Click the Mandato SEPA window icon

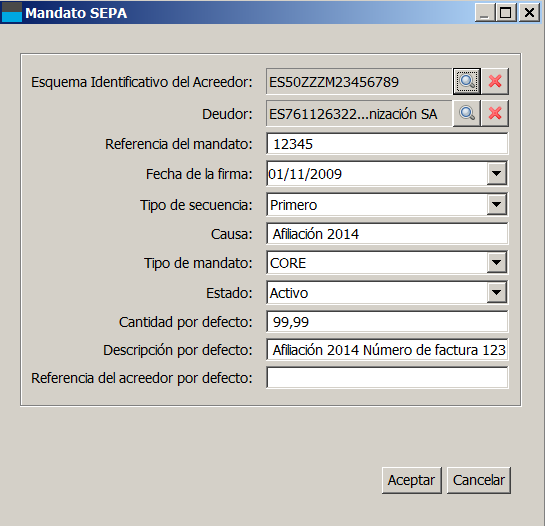[11, 12]
